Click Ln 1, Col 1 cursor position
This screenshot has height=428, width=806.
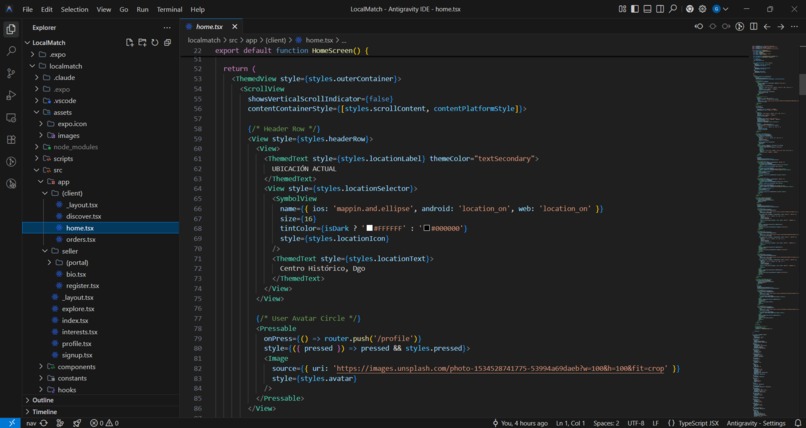coord(571,423)
